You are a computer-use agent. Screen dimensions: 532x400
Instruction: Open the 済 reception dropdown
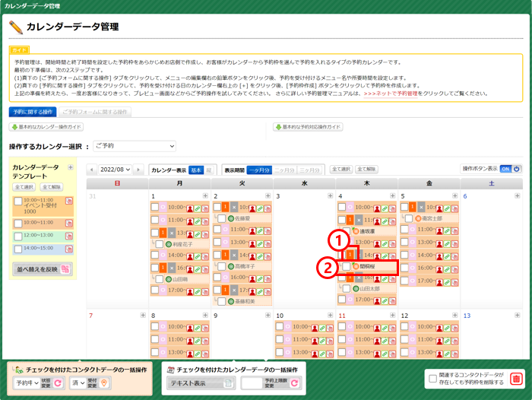[78, 383]
